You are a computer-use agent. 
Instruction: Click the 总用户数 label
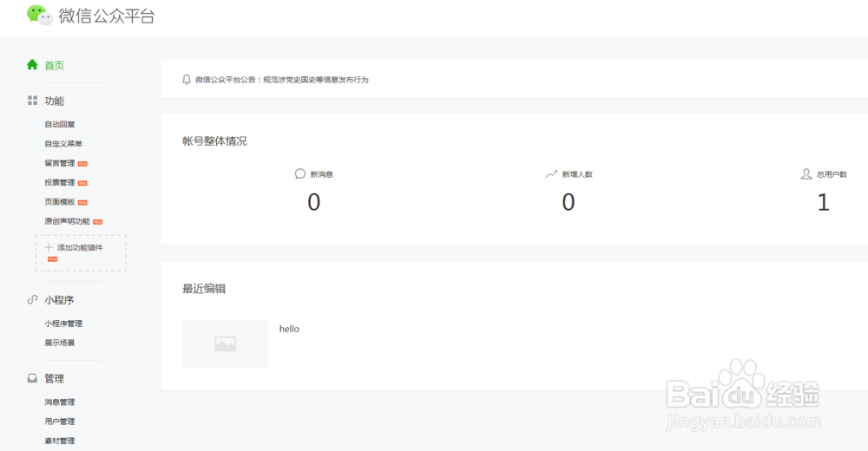click(x=832, y=174)
